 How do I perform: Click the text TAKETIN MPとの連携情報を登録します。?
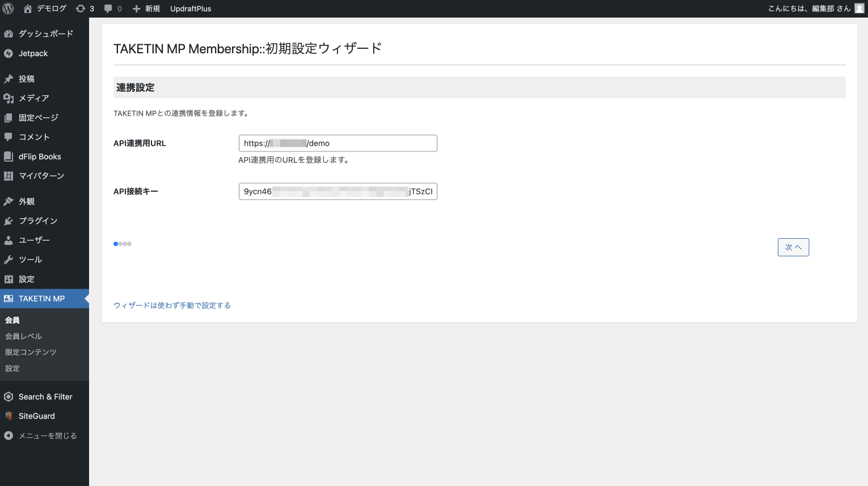[x=181, y=113]
